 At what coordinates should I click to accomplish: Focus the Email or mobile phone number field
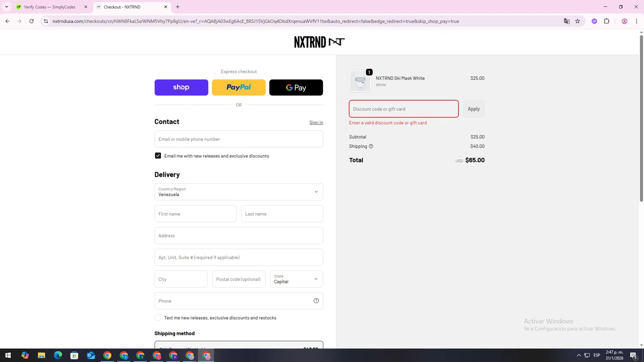[x=239, y=139]
